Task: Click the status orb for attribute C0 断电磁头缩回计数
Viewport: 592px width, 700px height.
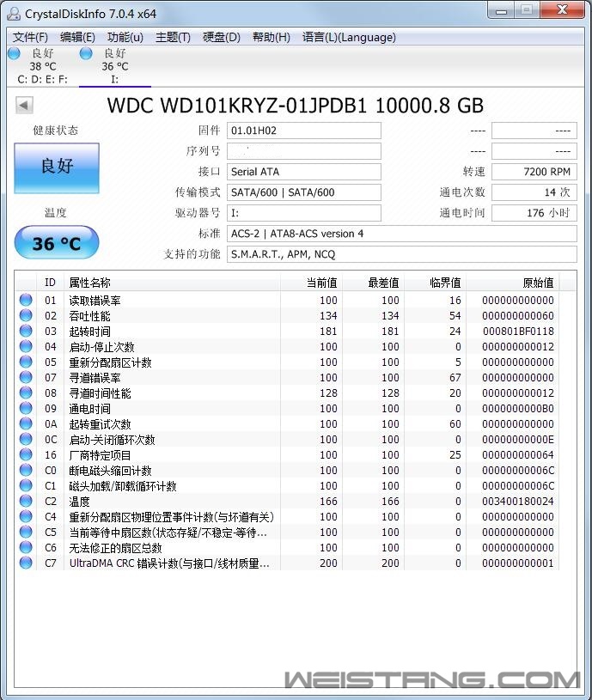Action: point(26,470)
